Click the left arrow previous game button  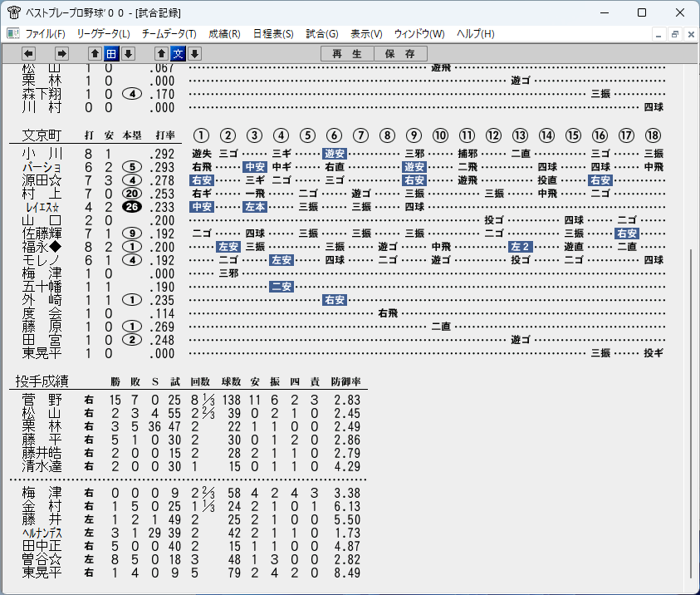tap(28, 54)
